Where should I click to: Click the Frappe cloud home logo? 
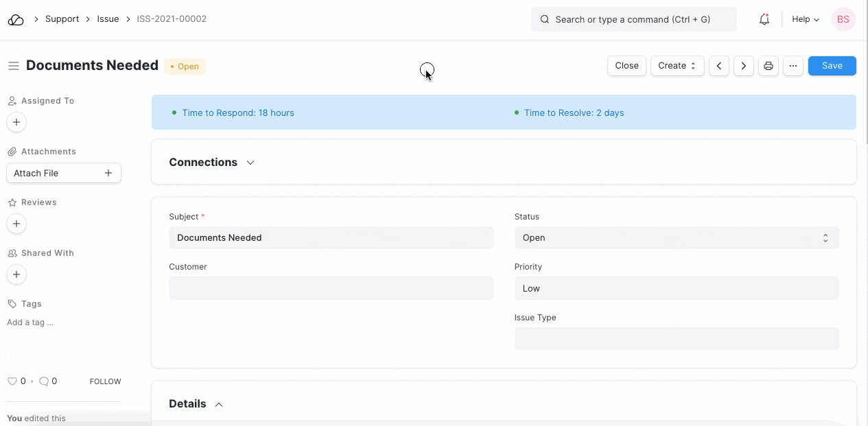coord(16,20)
